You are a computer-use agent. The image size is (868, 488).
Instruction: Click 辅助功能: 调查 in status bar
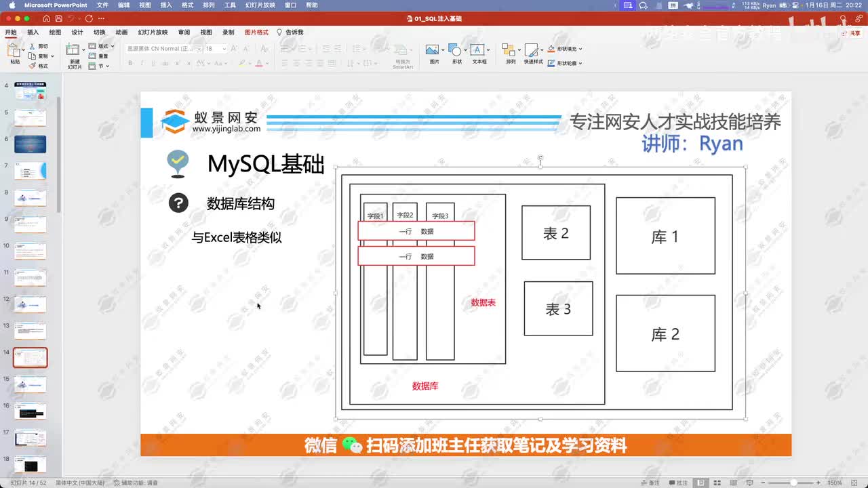[136, 483]
